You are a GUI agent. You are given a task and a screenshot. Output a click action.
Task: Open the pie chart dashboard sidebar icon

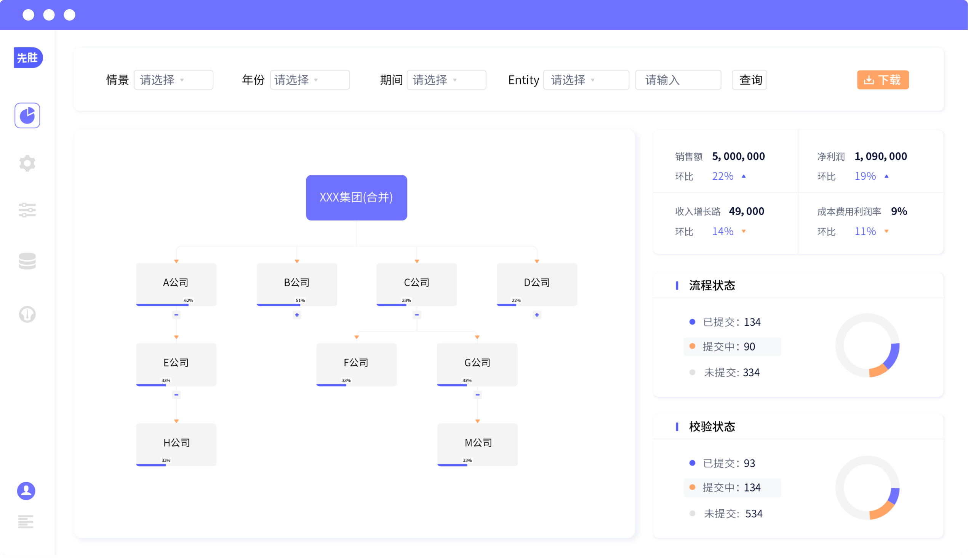tap(27, 115)
